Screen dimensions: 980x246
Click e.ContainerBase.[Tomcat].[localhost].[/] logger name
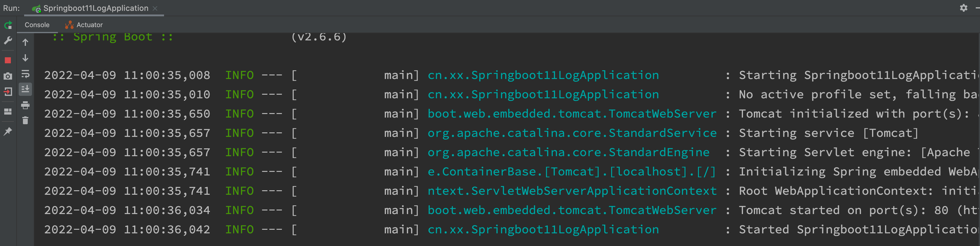click(x=572, y=172)
